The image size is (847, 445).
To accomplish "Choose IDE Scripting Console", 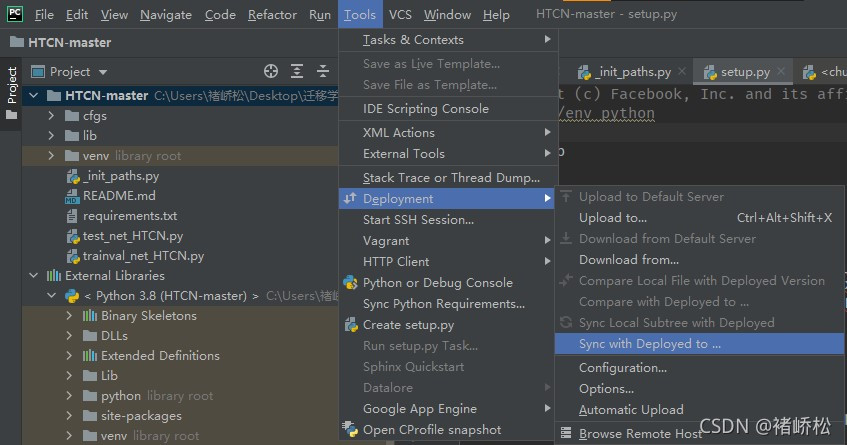I will coord(448,109).
